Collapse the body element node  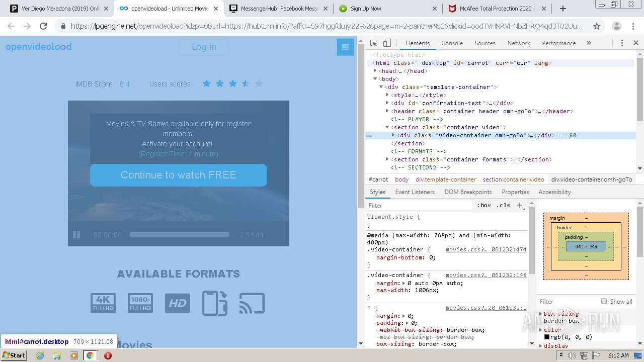[x=375, y=79]
